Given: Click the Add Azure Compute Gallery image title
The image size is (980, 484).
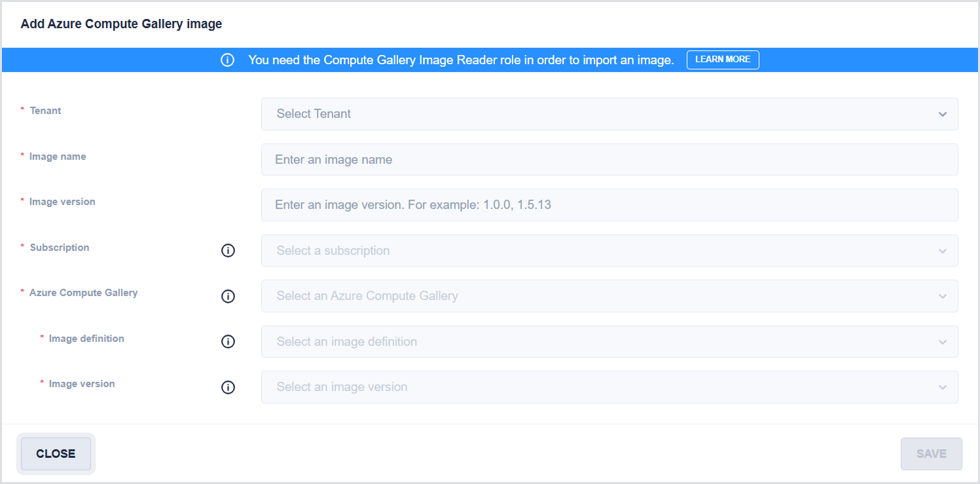Looking at the screenshot, I should [121, 24].
